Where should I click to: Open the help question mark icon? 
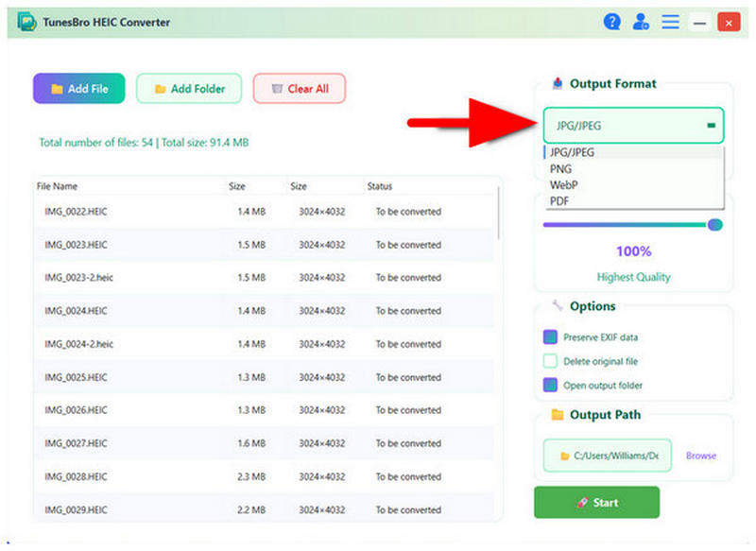tap(611, 22)
